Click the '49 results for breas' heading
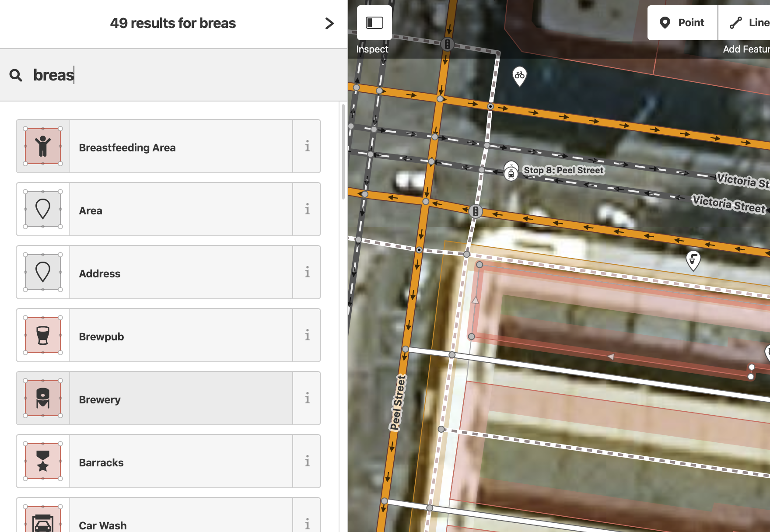 (173, 23)
